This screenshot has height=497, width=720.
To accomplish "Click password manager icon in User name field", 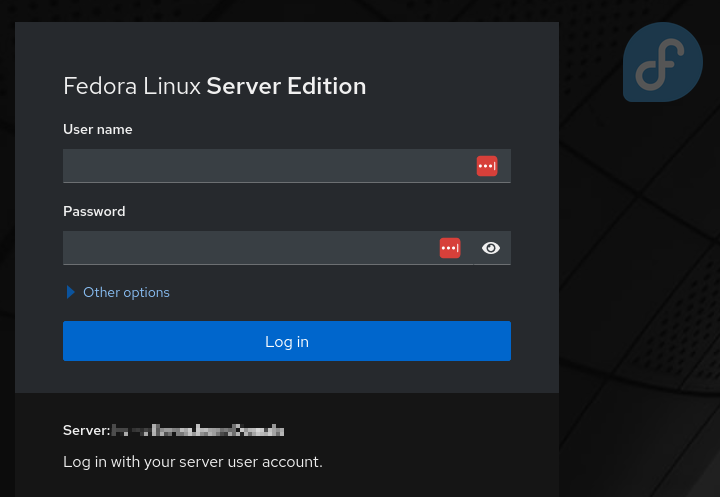I will (486, 166).
